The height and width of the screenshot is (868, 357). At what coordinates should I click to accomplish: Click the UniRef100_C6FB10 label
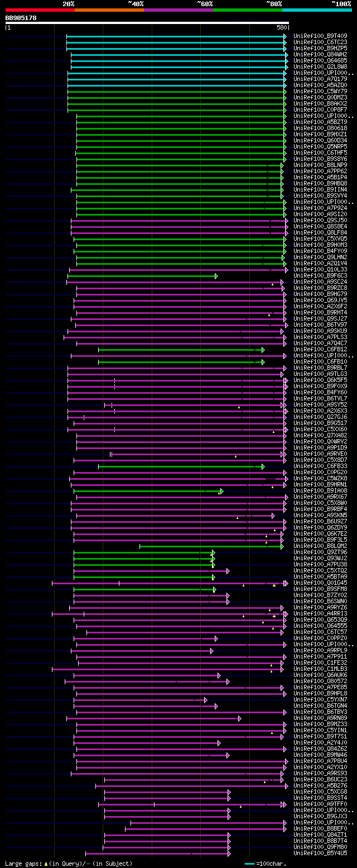[x=320, y=361]
